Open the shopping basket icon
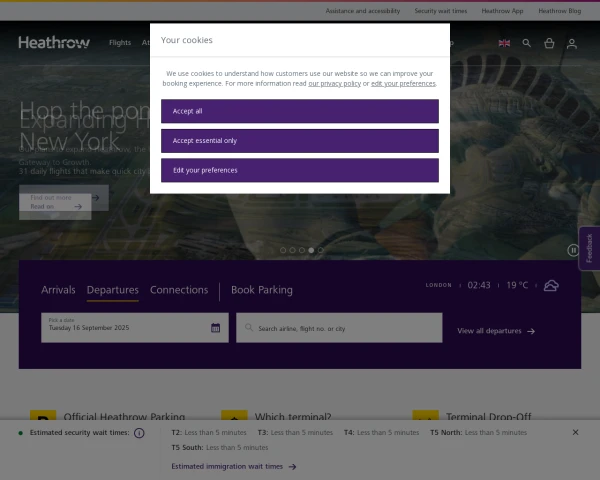The image size is (600, 480). [x=549, y=43]
